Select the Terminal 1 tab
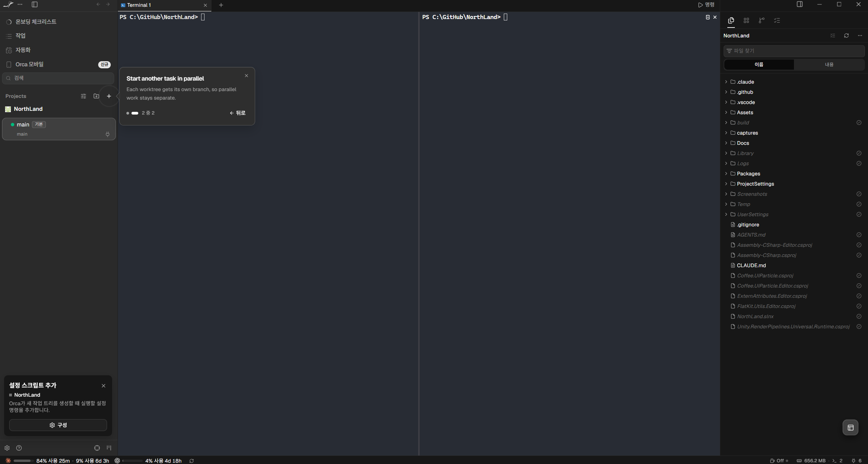This screenshot has width=868, height=464. 164,5
